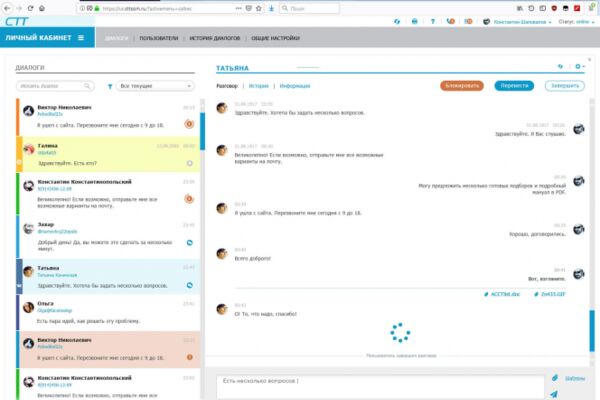Open help via the question mark icon

(432, 21)
